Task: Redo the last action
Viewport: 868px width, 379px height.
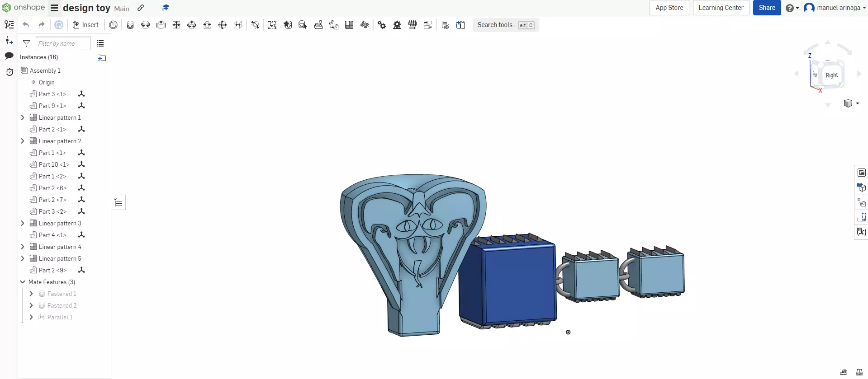Action: click(x=42, y=25)
